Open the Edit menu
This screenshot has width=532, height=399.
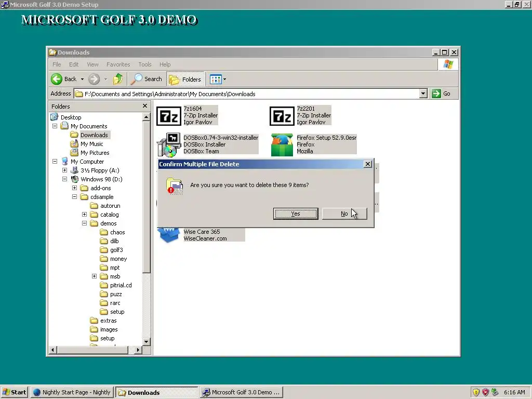74,64
